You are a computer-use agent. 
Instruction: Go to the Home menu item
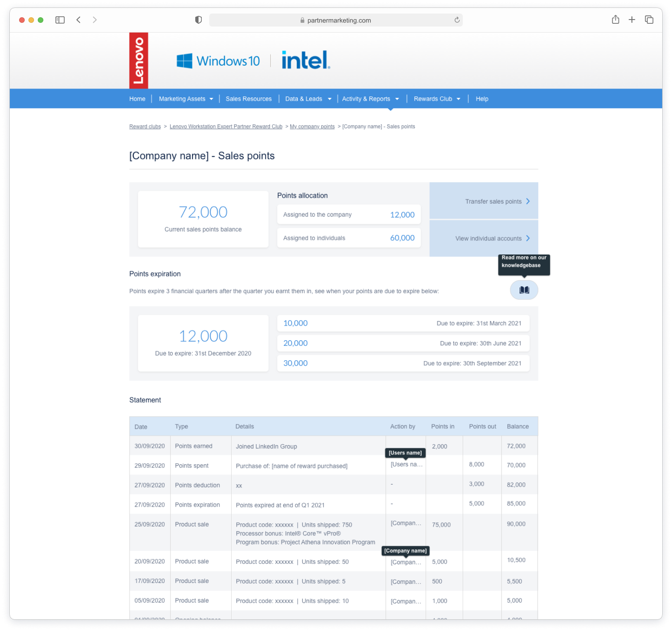[137, 99]
